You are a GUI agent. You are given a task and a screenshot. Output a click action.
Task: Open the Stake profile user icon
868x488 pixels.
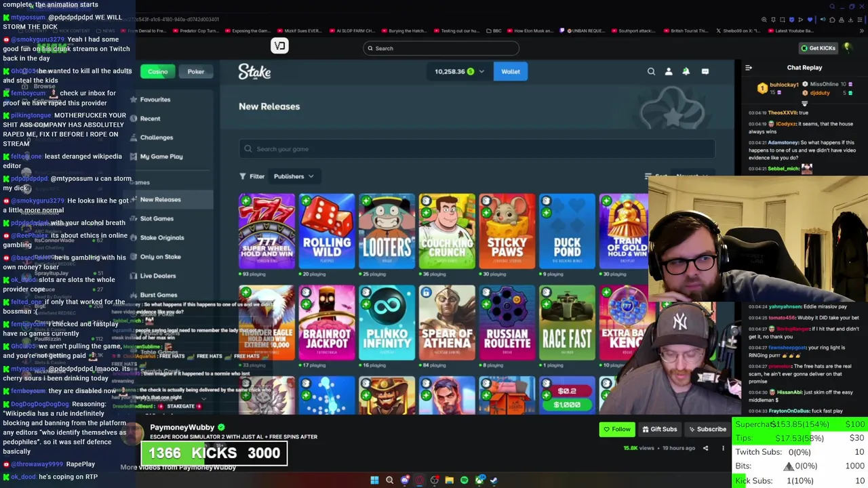tap(669, 71)
